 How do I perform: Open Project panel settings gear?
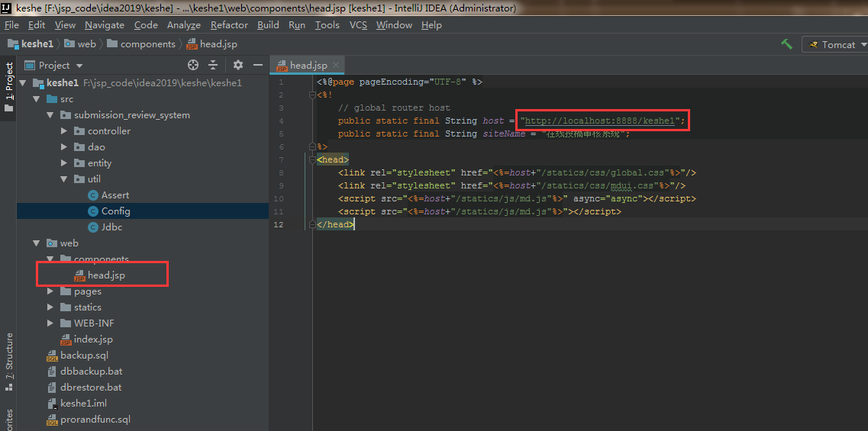pos(238,66)
